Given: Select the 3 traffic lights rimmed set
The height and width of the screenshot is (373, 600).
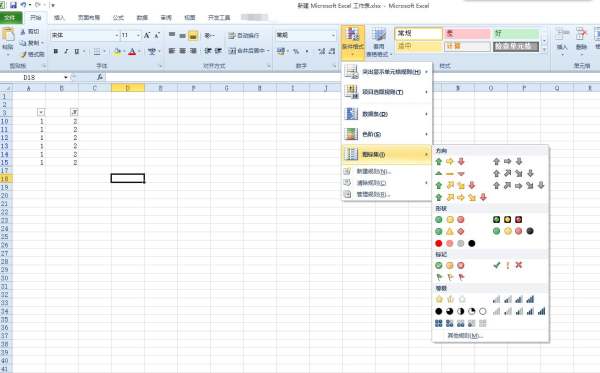Looking at the screenshot, I should click(508, 220).
